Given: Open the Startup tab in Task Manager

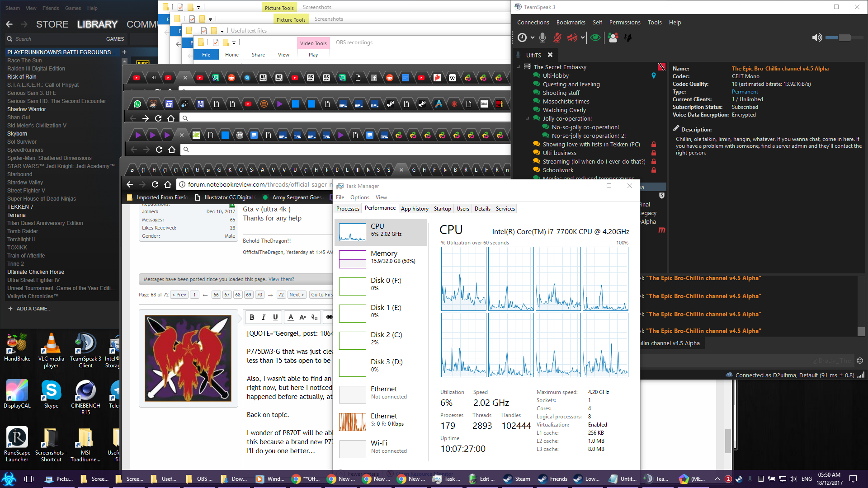Looking at the screenshot, I should pyautogui.click(x=442, y=208).
